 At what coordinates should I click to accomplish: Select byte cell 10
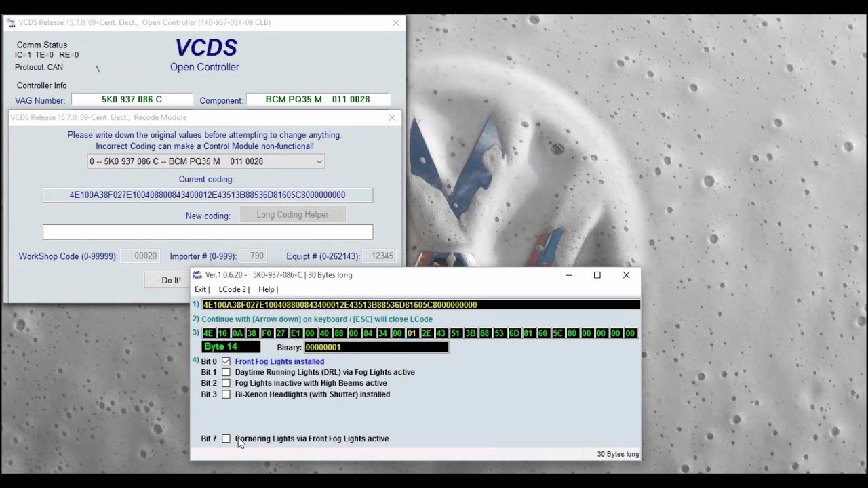[223, 333]
